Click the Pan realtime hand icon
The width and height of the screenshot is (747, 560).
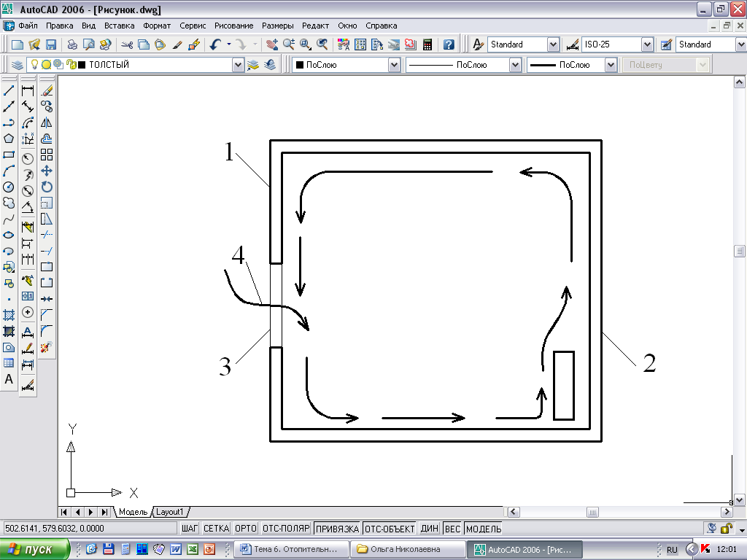click(272, 44)
